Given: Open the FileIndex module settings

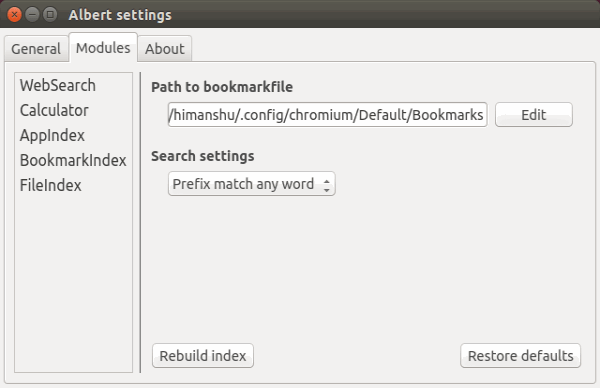Looking at the screenshot, I should [x=73, y=186].
